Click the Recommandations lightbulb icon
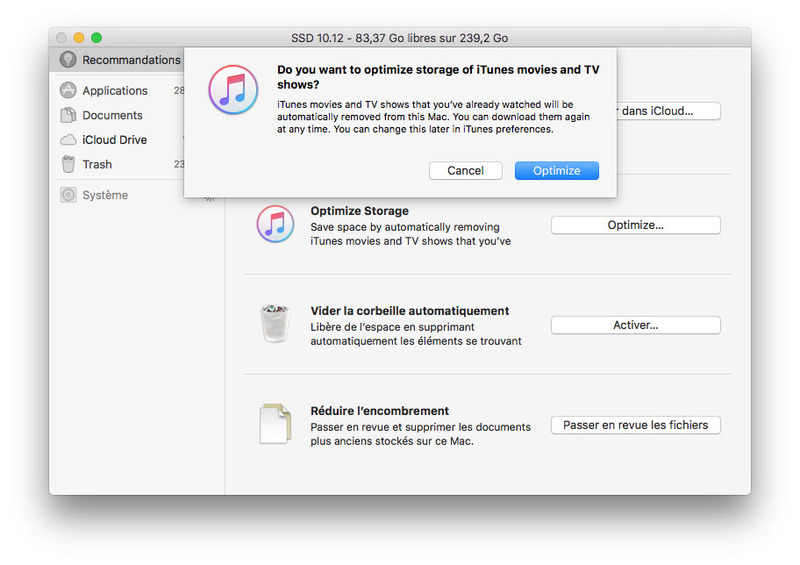 [x=68, y=60]
